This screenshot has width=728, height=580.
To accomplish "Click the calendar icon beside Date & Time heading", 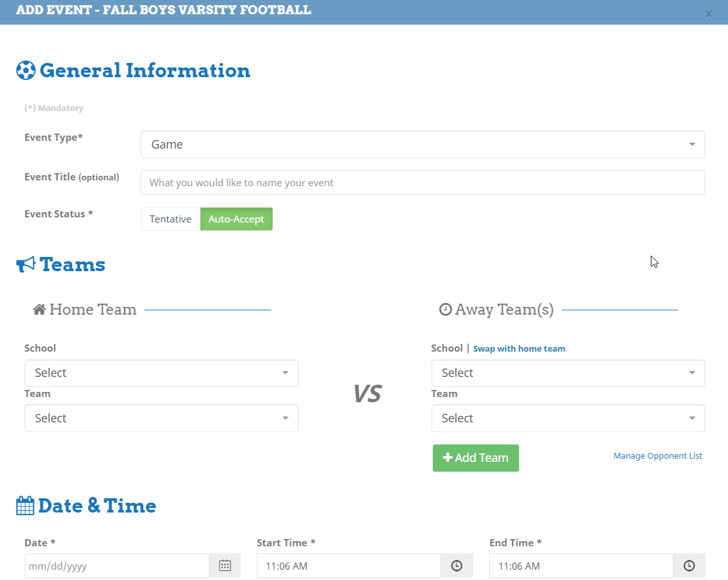I will click(25, 505).
